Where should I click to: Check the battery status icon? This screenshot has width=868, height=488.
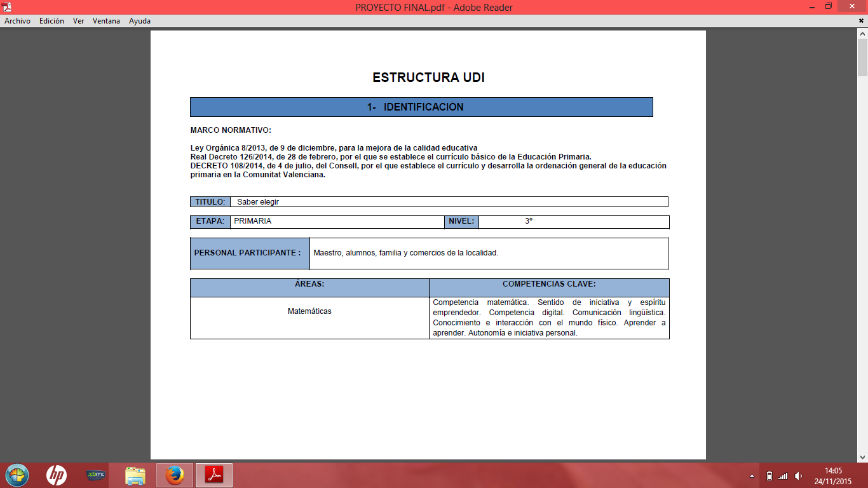click(770, 476)
